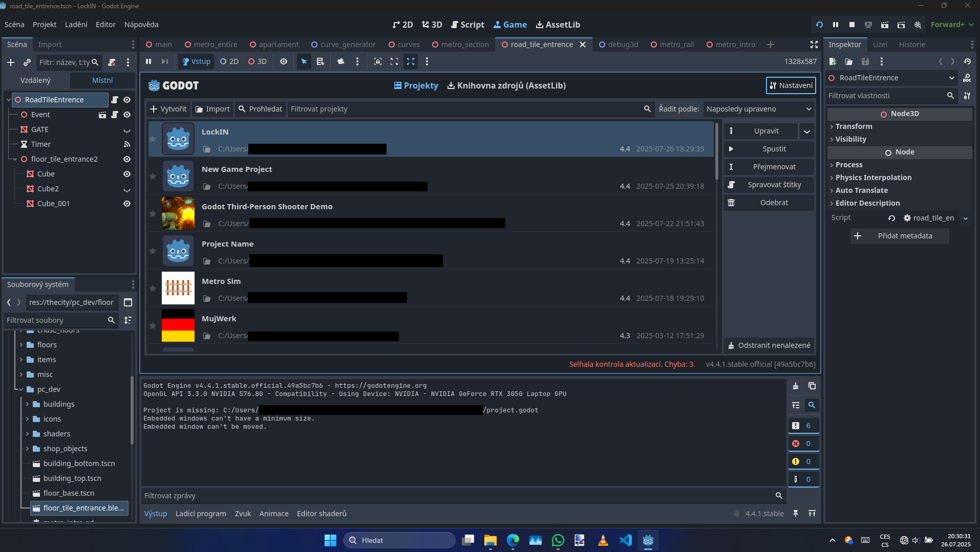Screen dimensions: 980x552
Task: Pause the running project from the top toolbar
Action: 836,25
